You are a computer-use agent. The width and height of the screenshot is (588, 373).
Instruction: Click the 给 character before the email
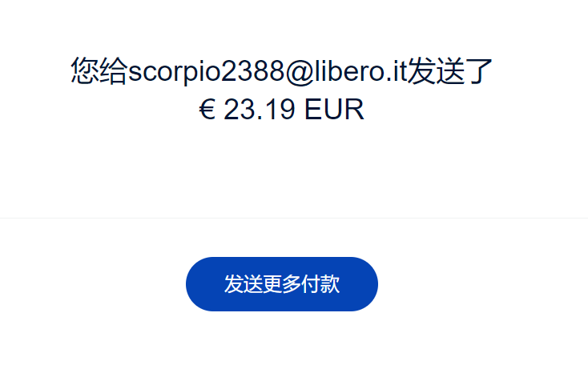114,71
